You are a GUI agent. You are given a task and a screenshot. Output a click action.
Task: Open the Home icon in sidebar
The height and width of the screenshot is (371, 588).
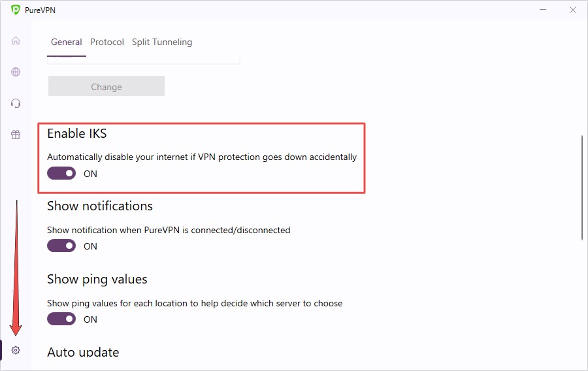(x=16, y=40)
